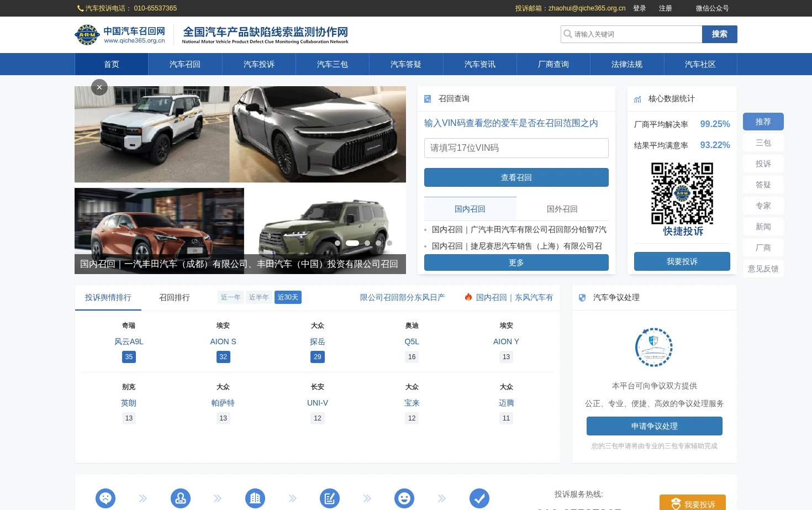Open the 汽车投诉 navigation item
This screenshot has height=510, width=812.
pyautogui.click(x=259, y=64)
